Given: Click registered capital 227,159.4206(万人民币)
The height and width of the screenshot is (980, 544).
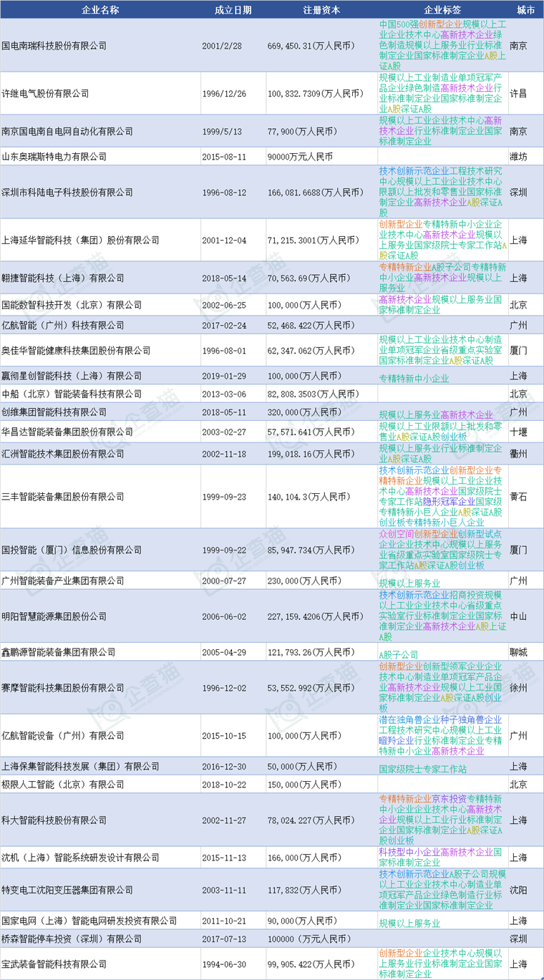Looking at the screenshot, I should click(x=319, y=616).
